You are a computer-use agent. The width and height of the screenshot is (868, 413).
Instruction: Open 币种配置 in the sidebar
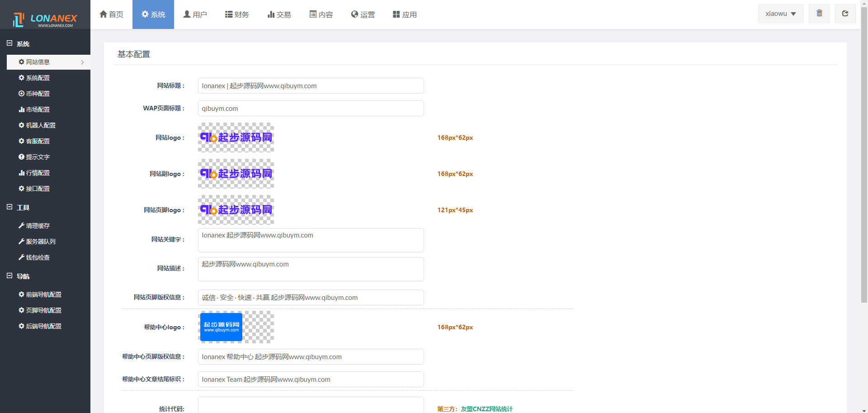tap(38, 94)
